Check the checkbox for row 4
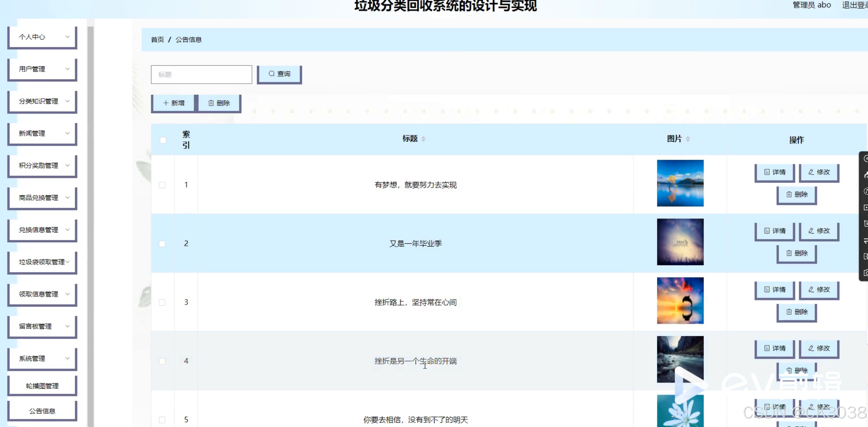The image size is (868, 427). coord(162,361)
